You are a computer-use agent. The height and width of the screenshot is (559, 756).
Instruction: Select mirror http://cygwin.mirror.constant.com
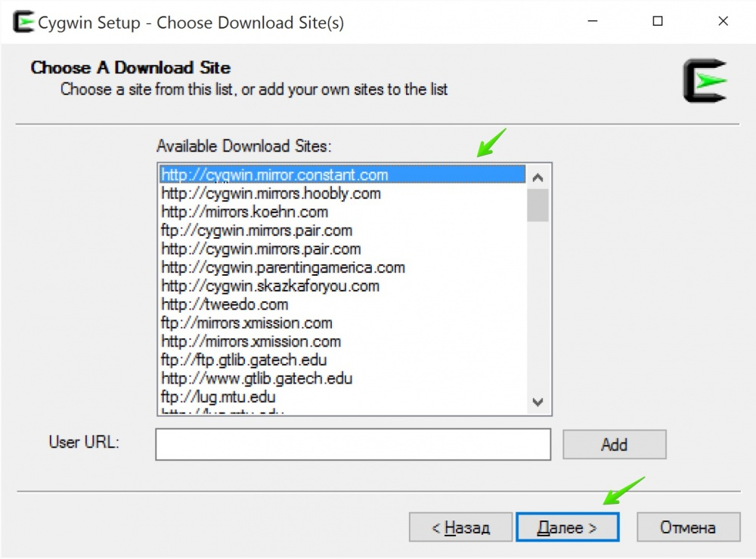(342, 174)
